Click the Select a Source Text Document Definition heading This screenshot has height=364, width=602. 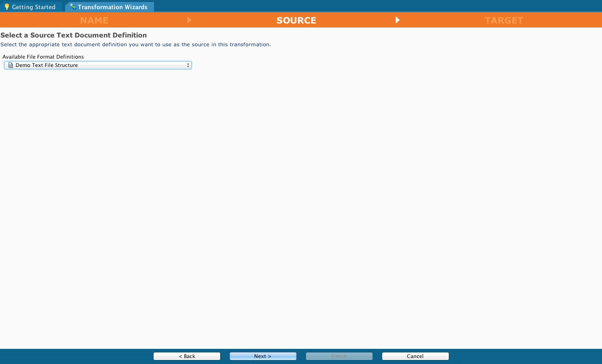click(73, 35)
